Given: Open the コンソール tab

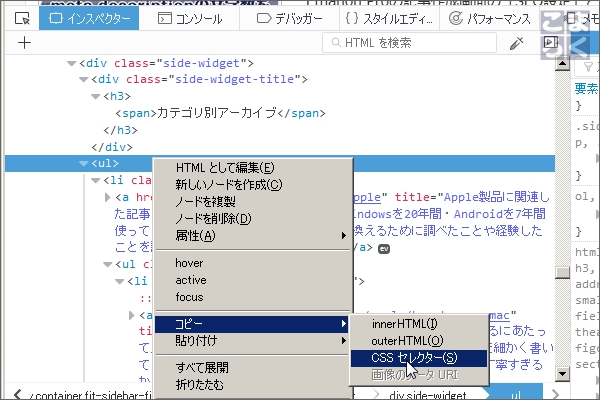Looking at the screenshot, I should click(x=190, y=18).
